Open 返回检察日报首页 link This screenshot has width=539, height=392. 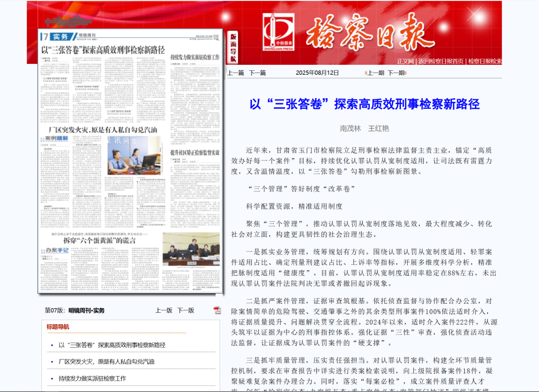pyautogui.click(x=441, y=61)
